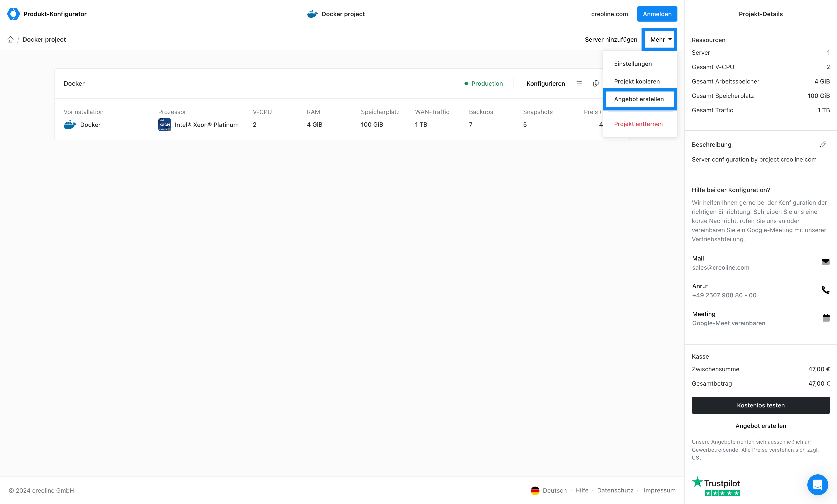
Task: Click Server hinzufügen
Action: point(611,39)
